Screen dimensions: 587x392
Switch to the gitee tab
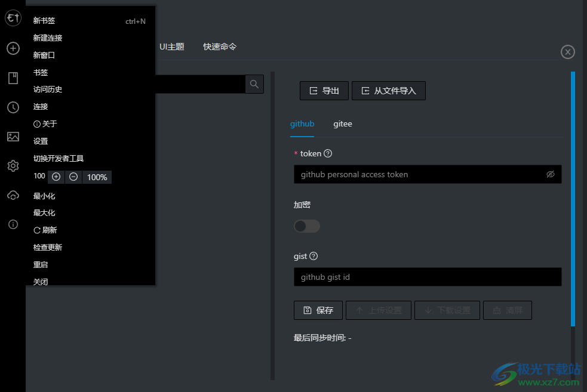pyautogui.click(x=343, y=124)
